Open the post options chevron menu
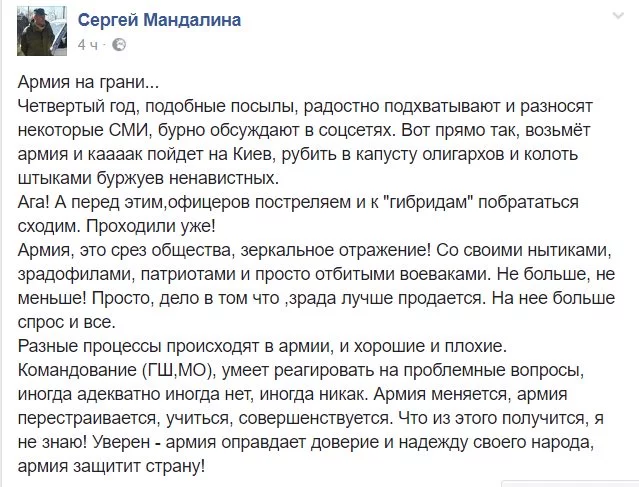Screen dimensions: 639x487 pyautogui.click(x=618, y=16)
